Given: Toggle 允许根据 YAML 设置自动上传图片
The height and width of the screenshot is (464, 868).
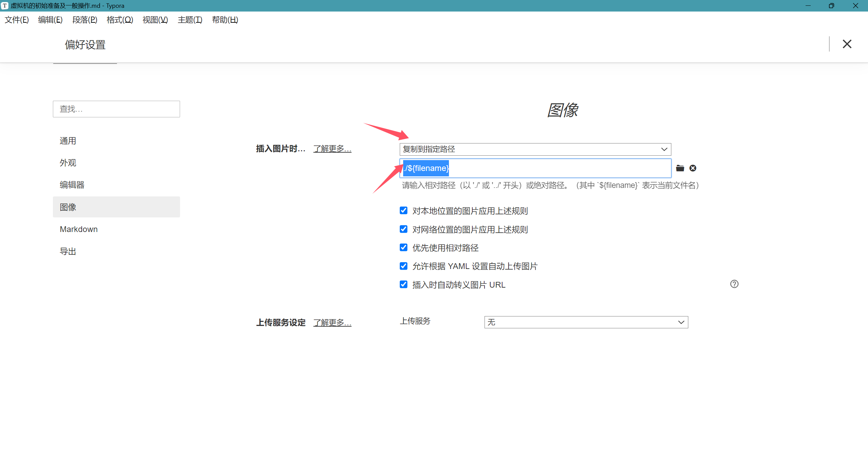Looking at the screenshot, I should pyautogui.click(x=403, y=266).
